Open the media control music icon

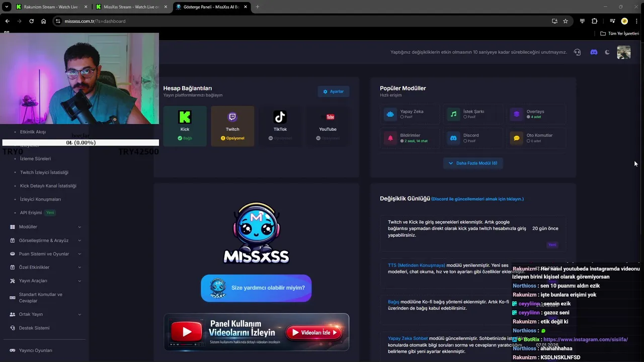(x=612, y=21)
